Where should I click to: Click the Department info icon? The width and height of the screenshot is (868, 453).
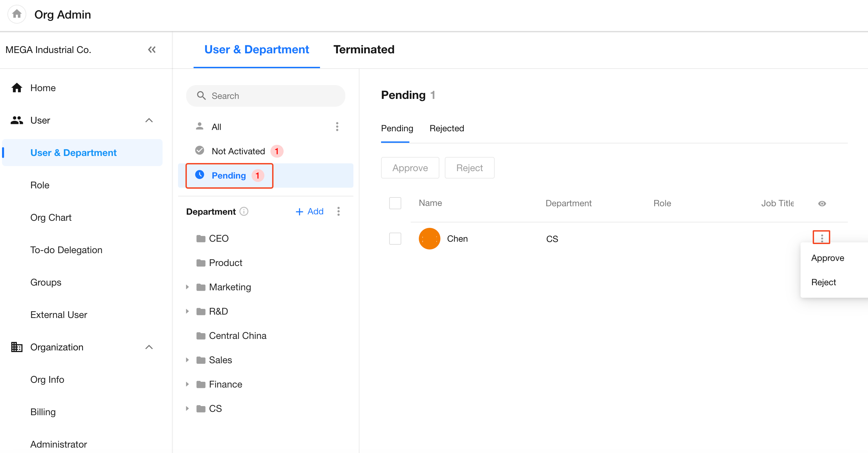(244, 211)
